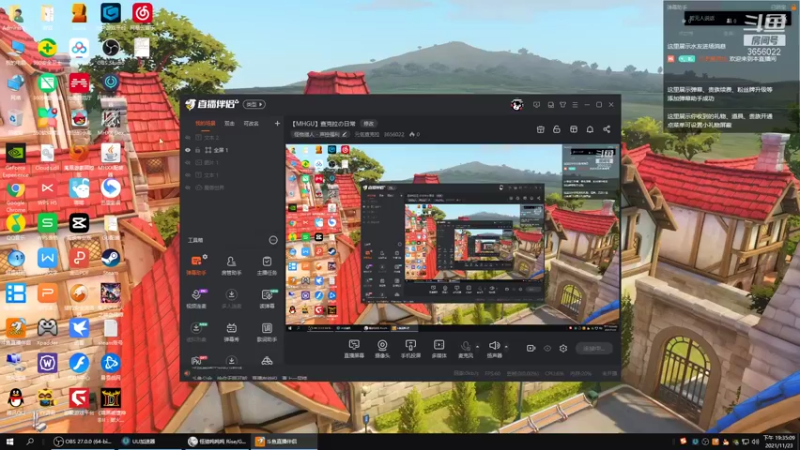This screenshot has height=450, width=800.
Task: Toggle visibility of 全屏 1 source
Action: 188,150
